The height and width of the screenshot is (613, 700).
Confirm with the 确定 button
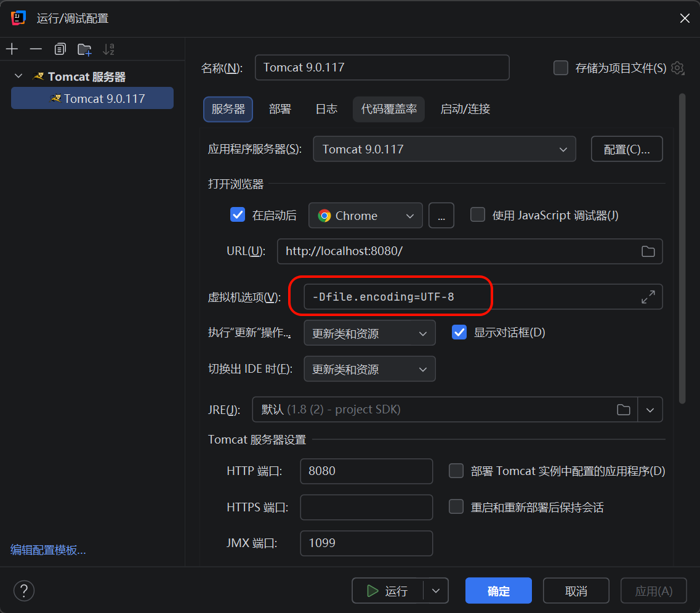(498, 591)
